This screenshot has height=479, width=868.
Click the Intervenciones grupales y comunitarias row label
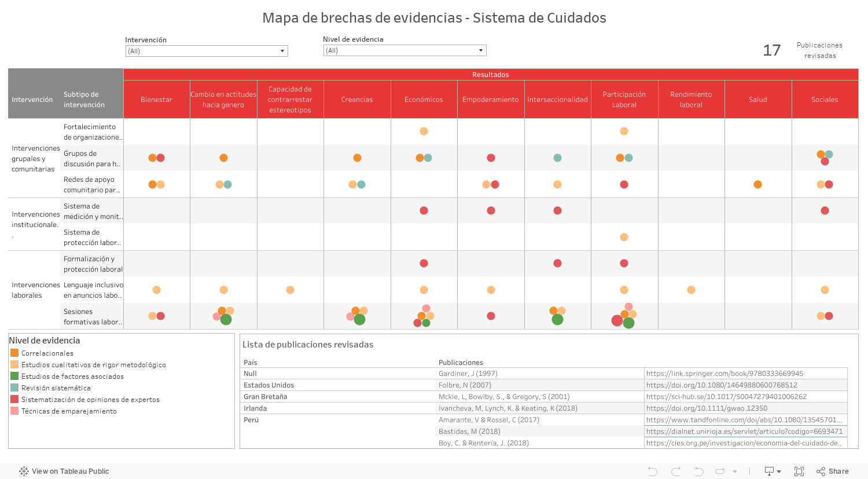[35, 159]
